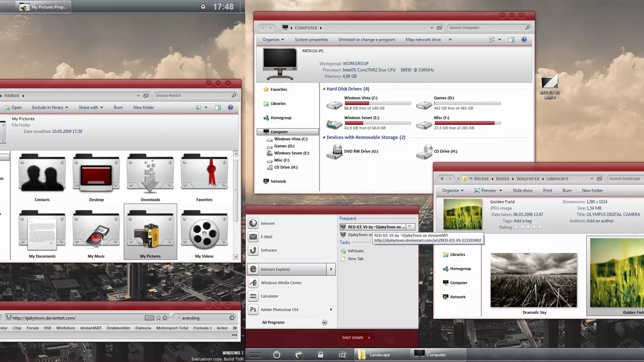Open Organize dropdown in Computer window

pos(273,40)
